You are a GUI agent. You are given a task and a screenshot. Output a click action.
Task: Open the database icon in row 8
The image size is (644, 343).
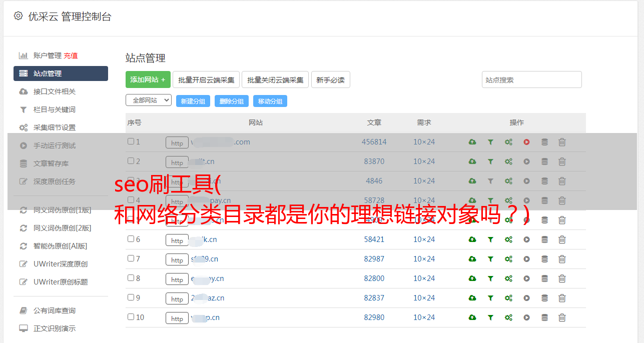544,278
